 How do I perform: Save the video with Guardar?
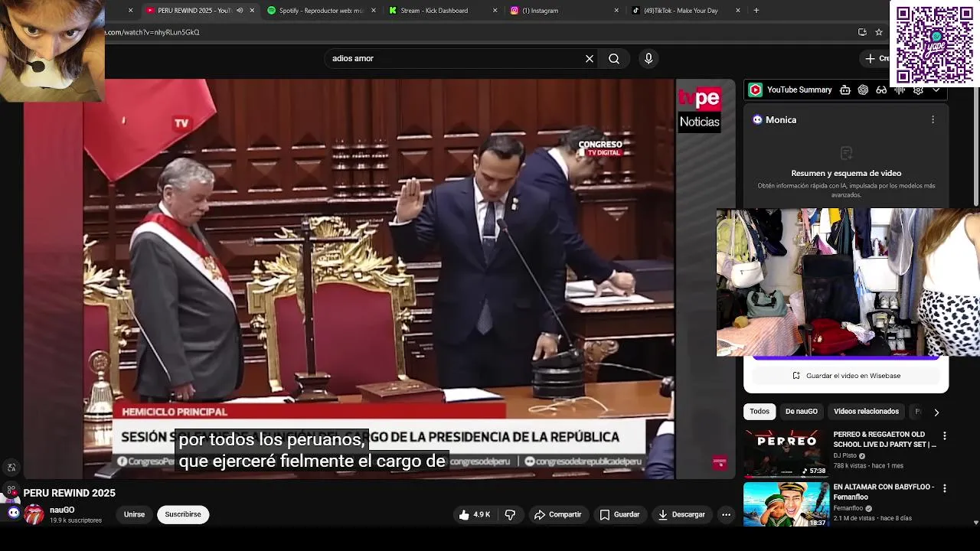pos(619,514)
